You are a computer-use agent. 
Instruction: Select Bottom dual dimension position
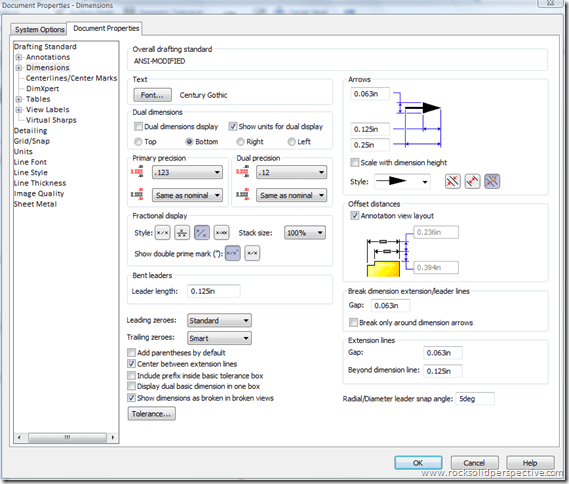tap(189, 141)
